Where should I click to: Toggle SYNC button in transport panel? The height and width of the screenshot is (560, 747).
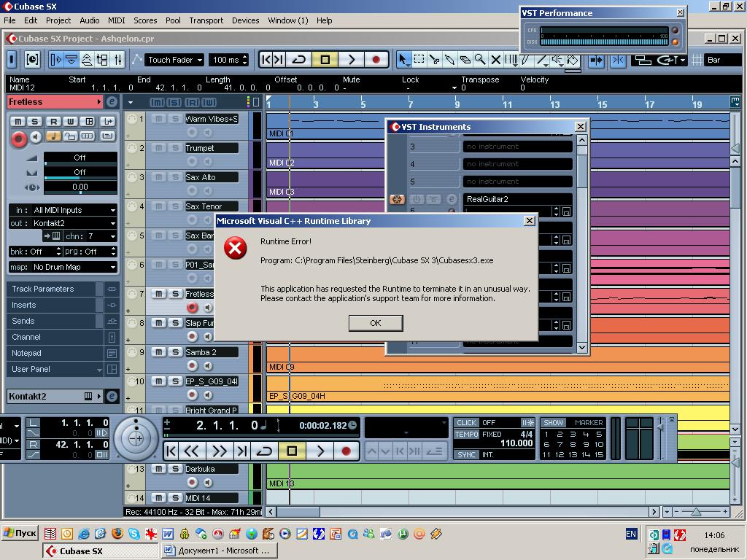pyautogui.click(x=466, y=455)
